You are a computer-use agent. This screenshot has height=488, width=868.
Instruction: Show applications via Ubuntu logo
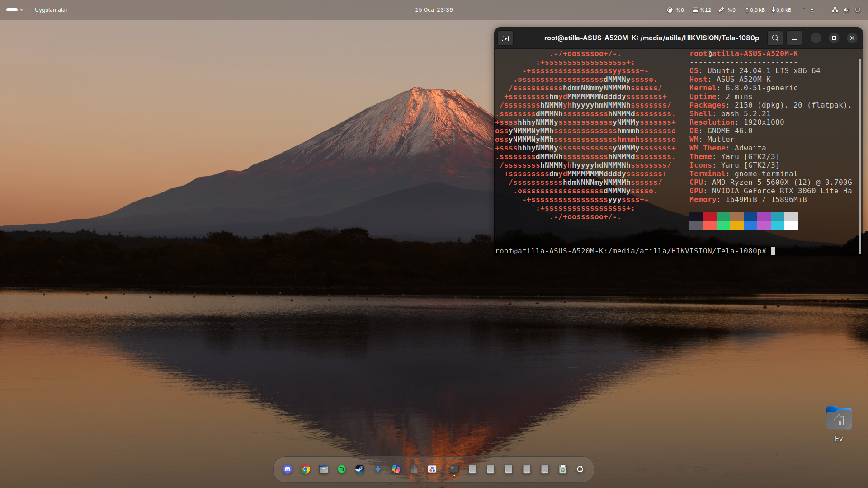pyautogui.click(x=580, y=469)
